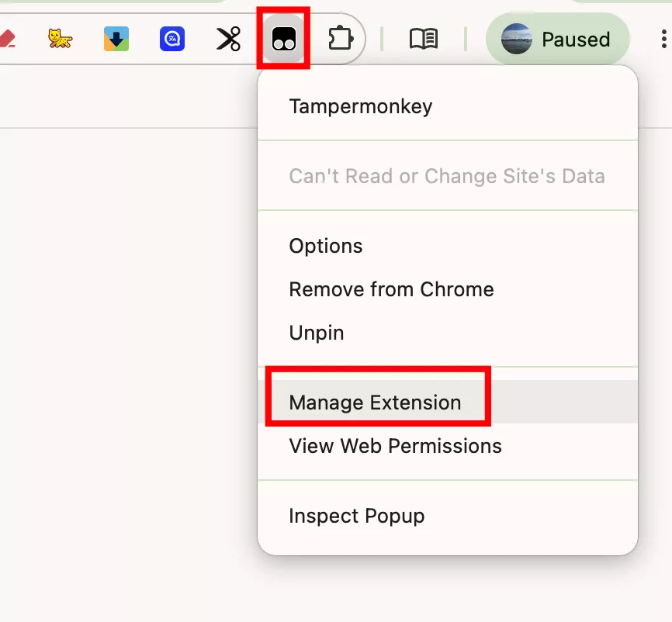Screen dimensions: 672x622
Task: Open the reading mode book icon
Action: click(x=424, y=39)
